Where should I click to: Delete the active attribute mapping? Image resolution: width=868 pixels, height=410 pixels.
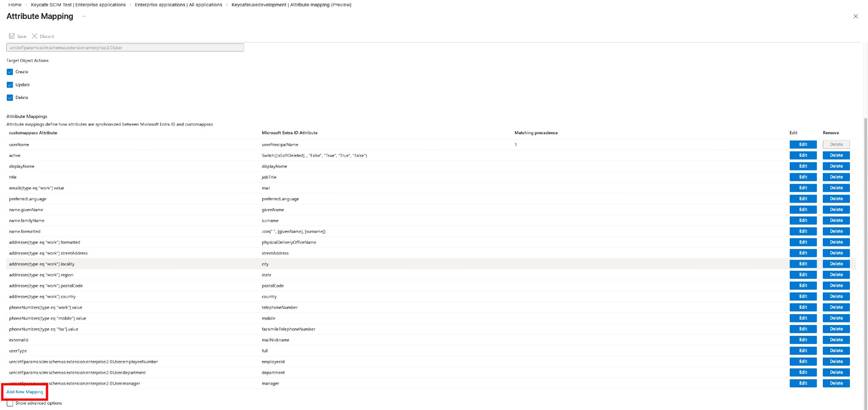(x=836, y=156)
